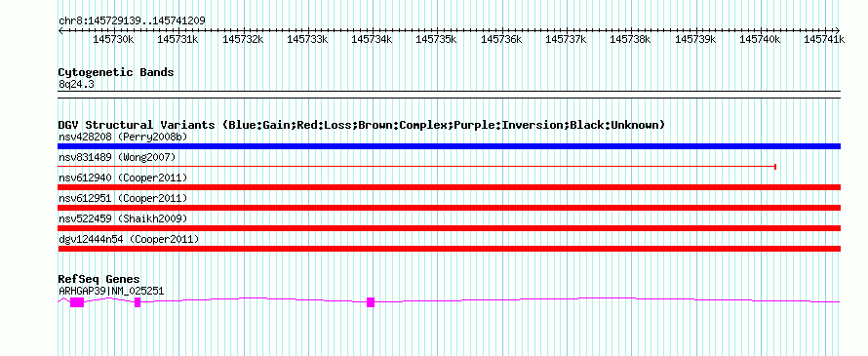This screenshot has width=868, height=356.
Task: Click the red dgv12444n54 loss bar
Action: pos(450,249)
